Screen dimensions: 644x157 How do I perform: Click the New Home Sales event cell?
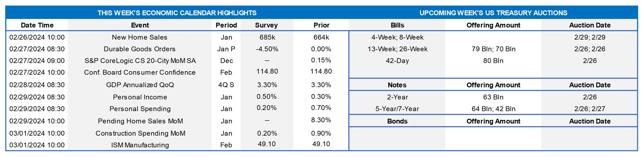coord(140,37)
